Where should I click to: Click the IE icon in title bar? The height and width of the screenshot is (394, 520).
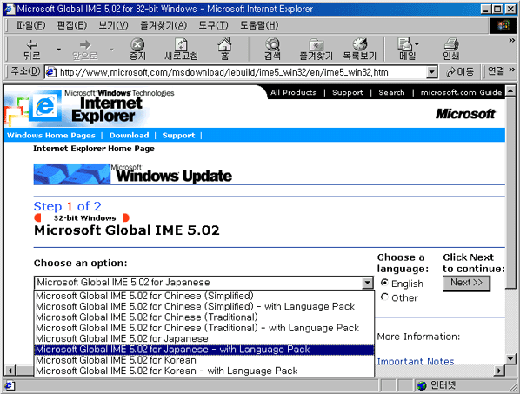point(9,9)
